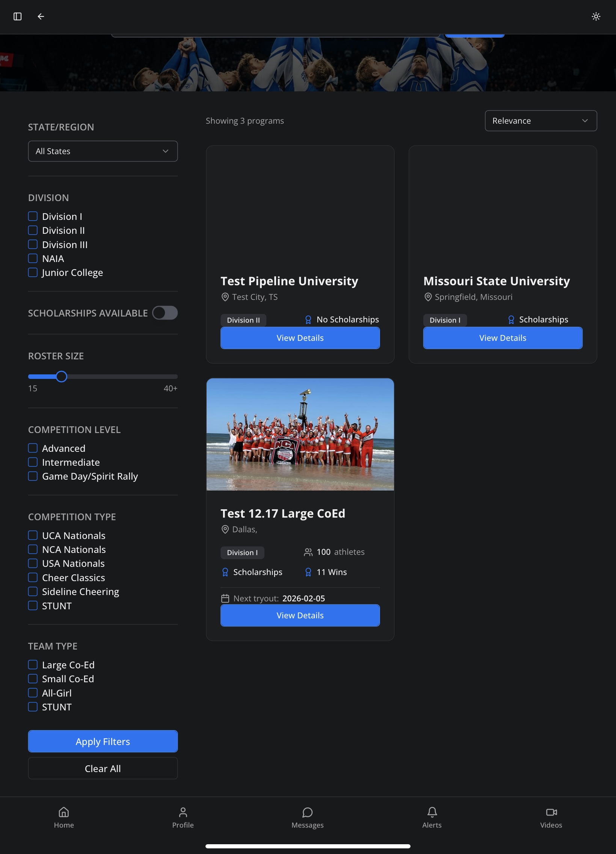Check the Division I filter
616x854 pixels.
(33, 216)
